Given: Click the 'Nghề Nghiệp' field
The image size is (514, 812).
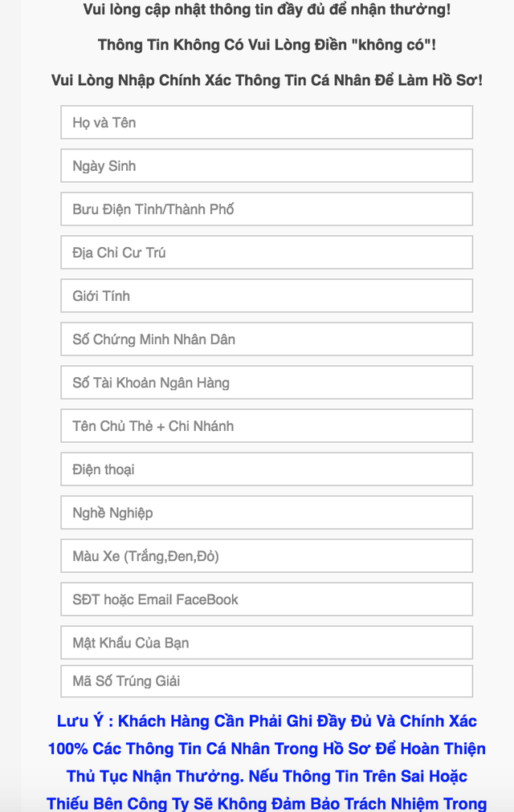Looking at the screenshot, I should (266, 513).
